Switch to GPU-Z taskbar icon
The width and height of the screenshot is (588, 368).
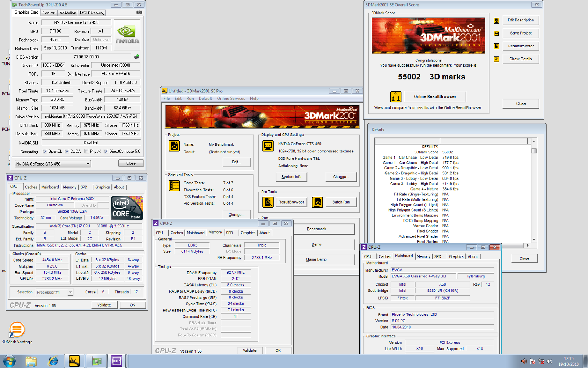click(x=96, y=361)
